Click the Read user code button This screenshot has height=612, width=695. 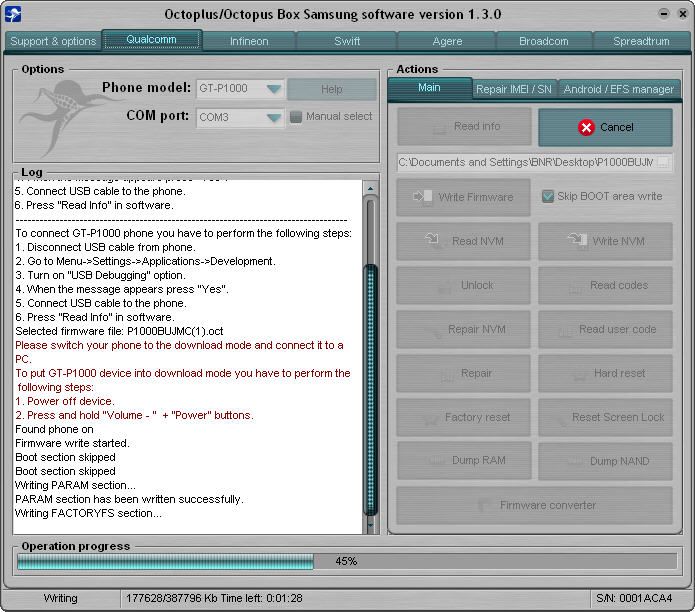tap(605, 329)
